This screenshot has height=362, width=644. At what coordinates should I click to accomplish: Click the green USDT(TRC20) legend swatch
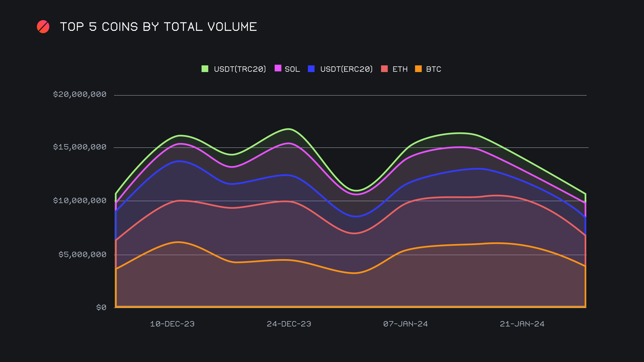pos(205,69)
